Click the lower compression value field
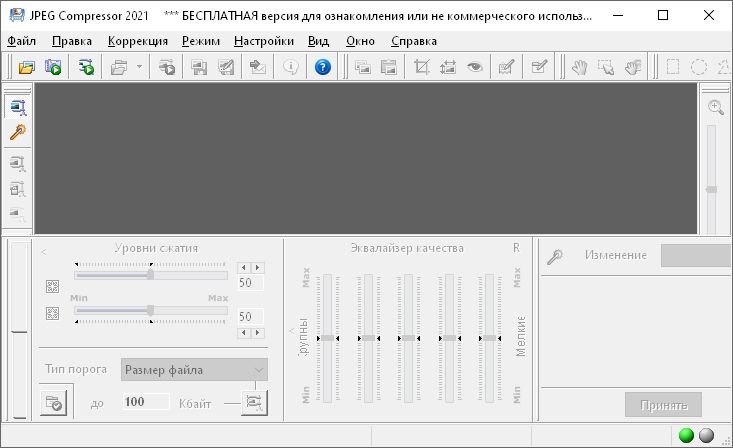Viewport: 733px width, 448px height. (x=250, y=317)
